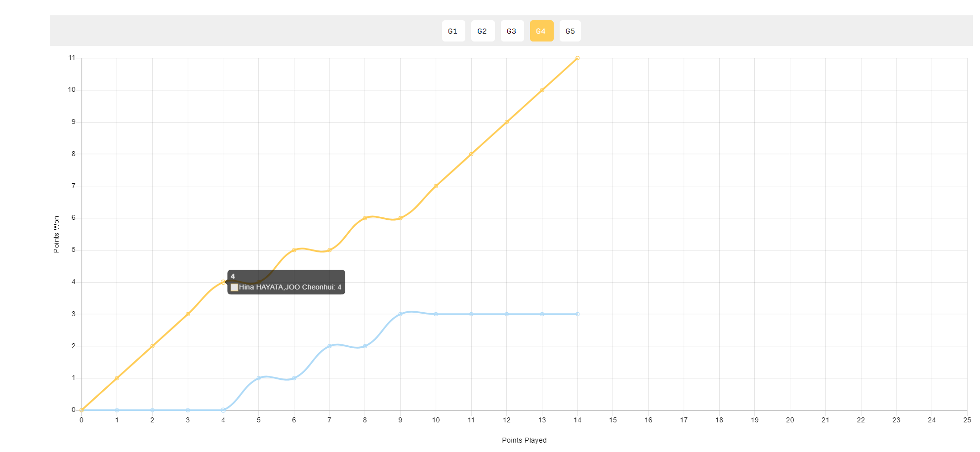Open the G3 game tab
980x452 pixels.
point(512,31)
